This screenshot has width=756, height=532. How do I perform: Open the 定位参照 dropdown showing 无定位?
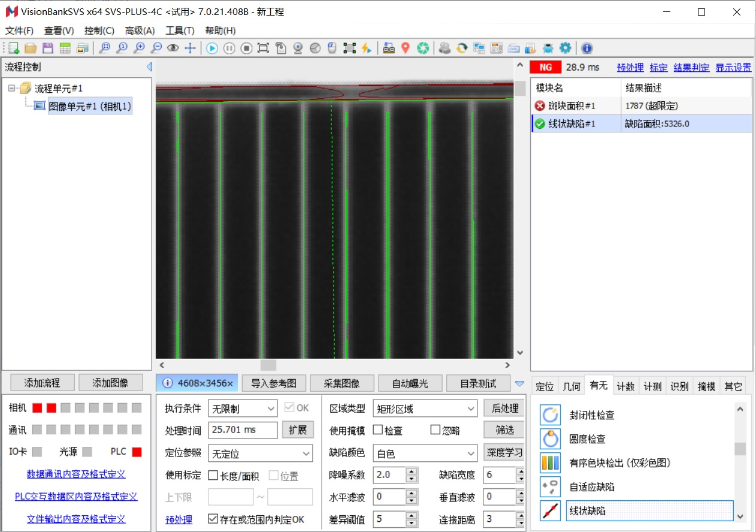(x=261, y=454)
